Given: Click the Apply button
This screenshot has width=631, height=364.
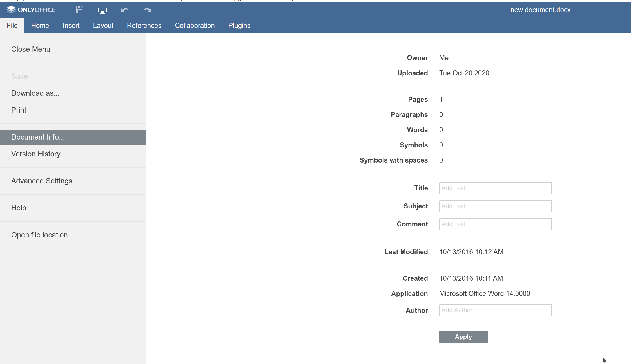Looking at the screenshot, I should [x=463, y=336].
